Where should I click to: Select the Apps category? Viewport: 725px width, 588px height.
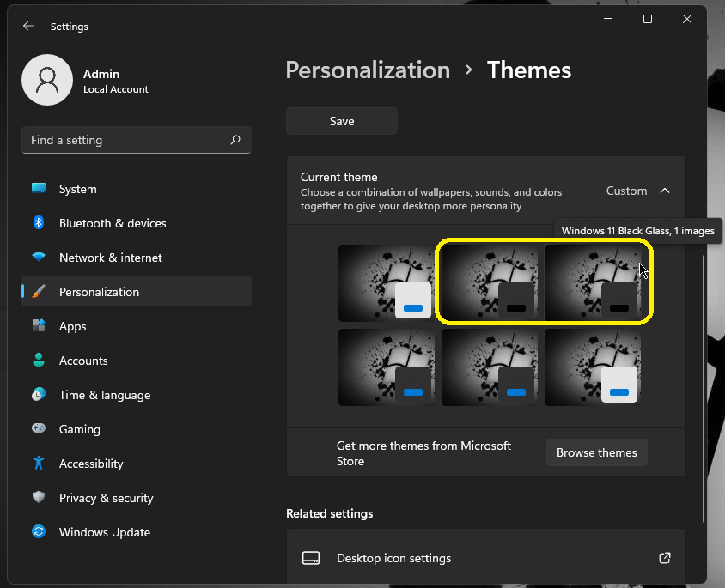pyautogui.click(x=137, y=326)
